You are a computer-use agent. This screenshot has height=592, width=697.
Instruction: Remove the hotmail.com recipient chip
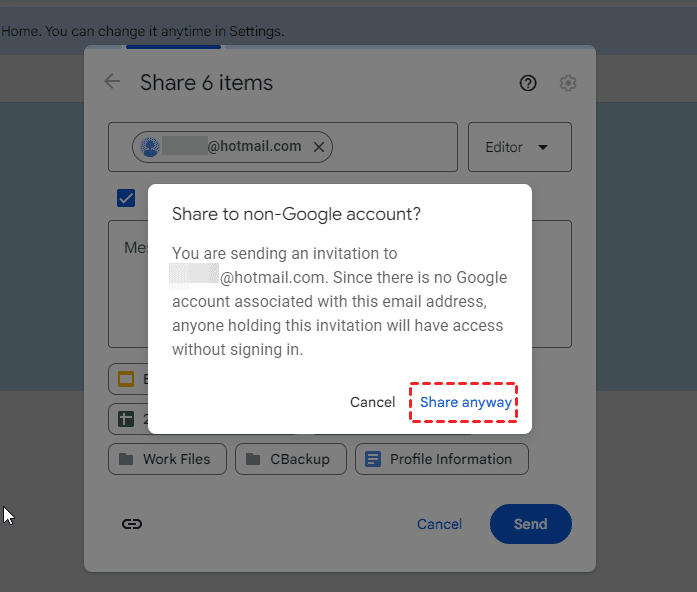tap(319, 147)
